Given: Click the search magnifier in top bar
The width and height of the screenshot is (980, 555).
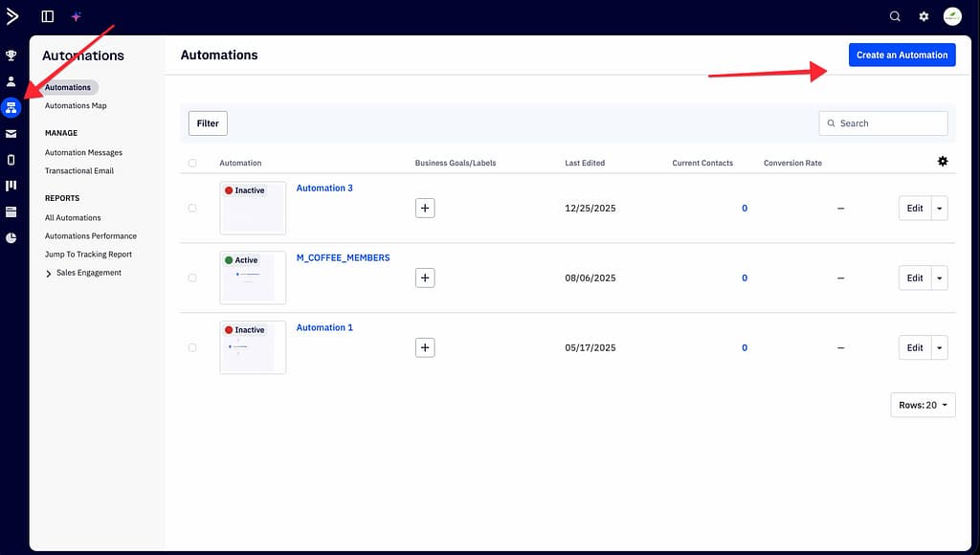Looking at the screenshot, I should pyautogui.click(x=895, y=16).
